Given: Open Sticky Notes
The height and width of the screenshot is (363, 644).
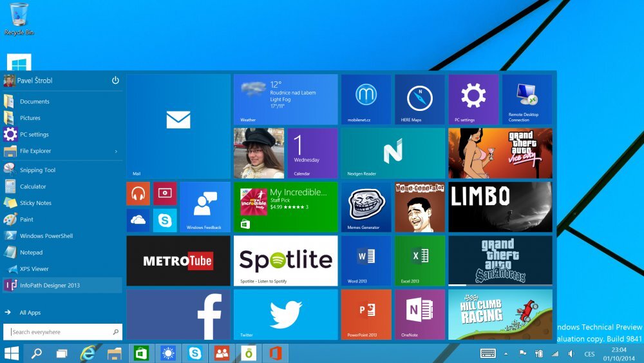Looking at the screenshot, I should point(62,202).
